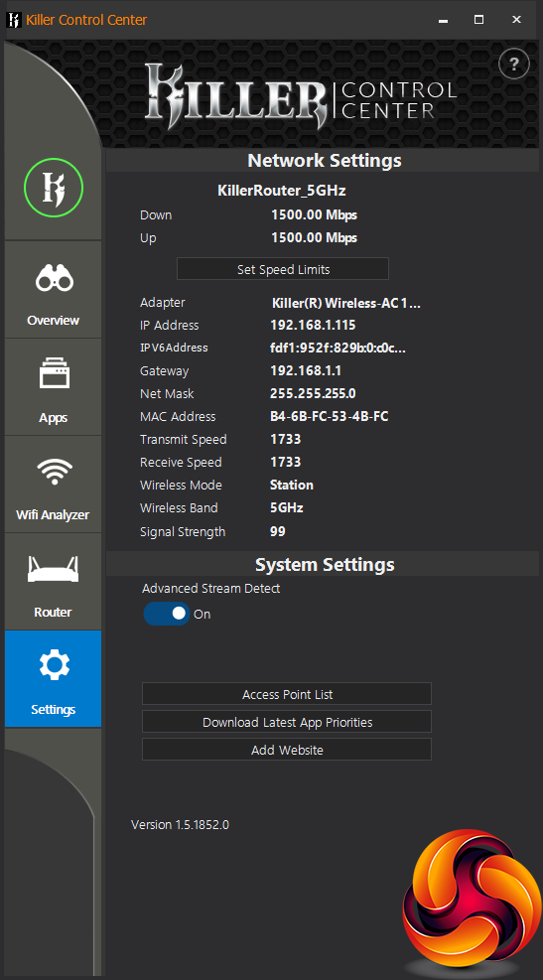
Task: Maximize the Killer Control Center window
Action: tap(478, 20)
